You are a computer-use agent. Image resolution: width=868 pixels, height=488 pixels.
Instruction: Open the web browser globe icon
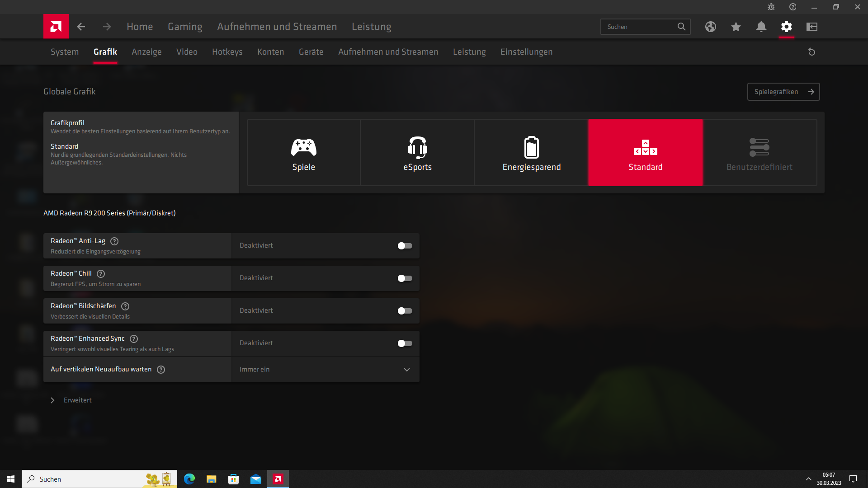coord(711,27)
